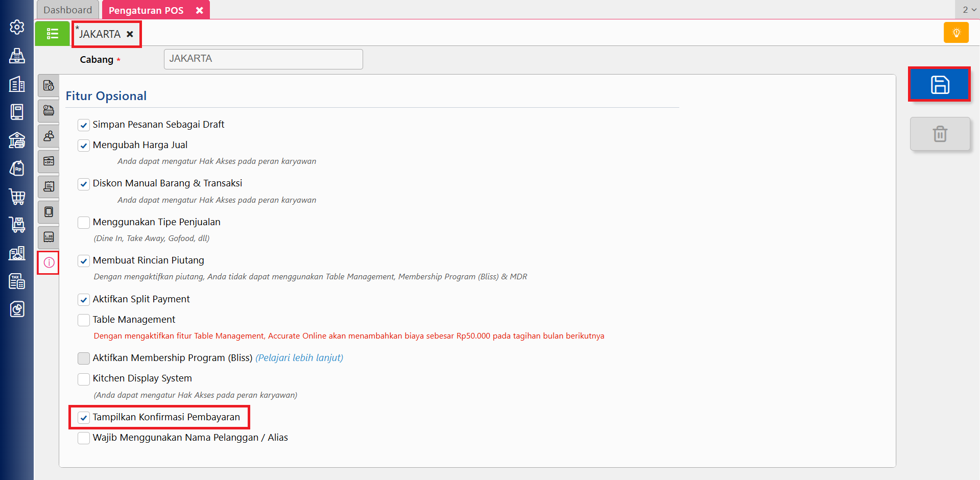Close the Pengaturan POS tab
The height and width of the screenshot is (480, 980).
[200, 10]
